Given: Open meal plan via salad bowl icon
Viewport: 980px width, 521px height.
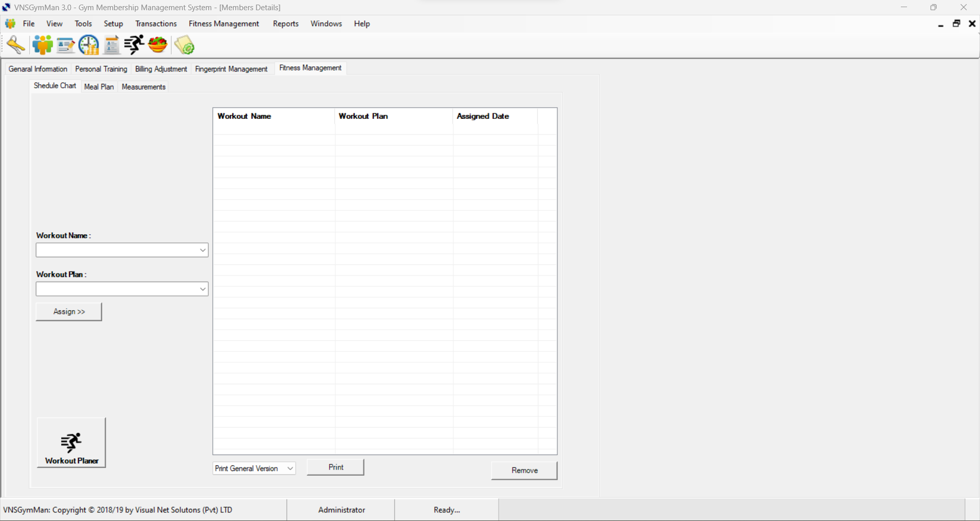Looking at the screenshot, I should (158, 45).
